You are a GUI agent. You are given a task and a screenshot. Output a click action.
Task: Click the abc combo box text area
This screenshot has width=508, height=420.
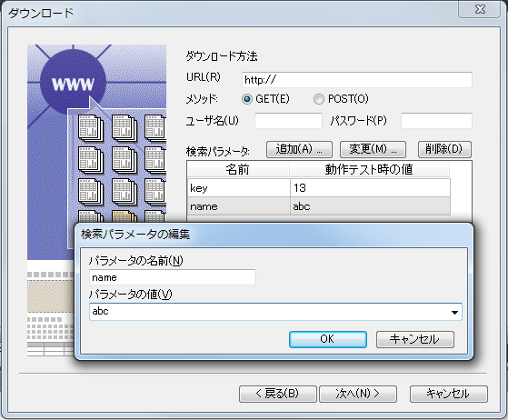pyautogui.click(x=269, y=312)
